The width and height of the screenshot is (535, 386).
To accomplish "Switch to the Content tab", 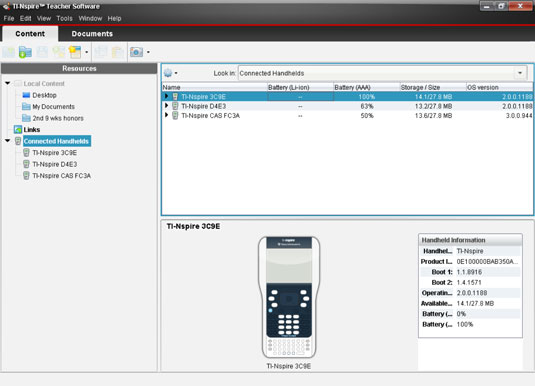I will point(30,33).
